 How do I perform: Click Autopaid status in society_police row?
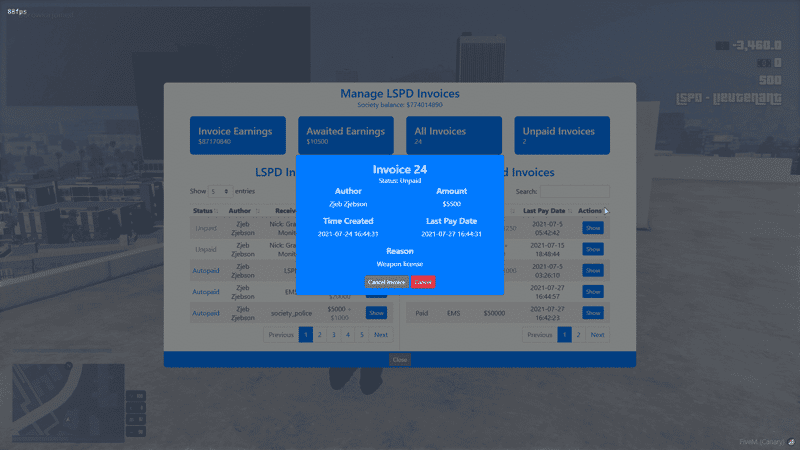click(206, 313)
